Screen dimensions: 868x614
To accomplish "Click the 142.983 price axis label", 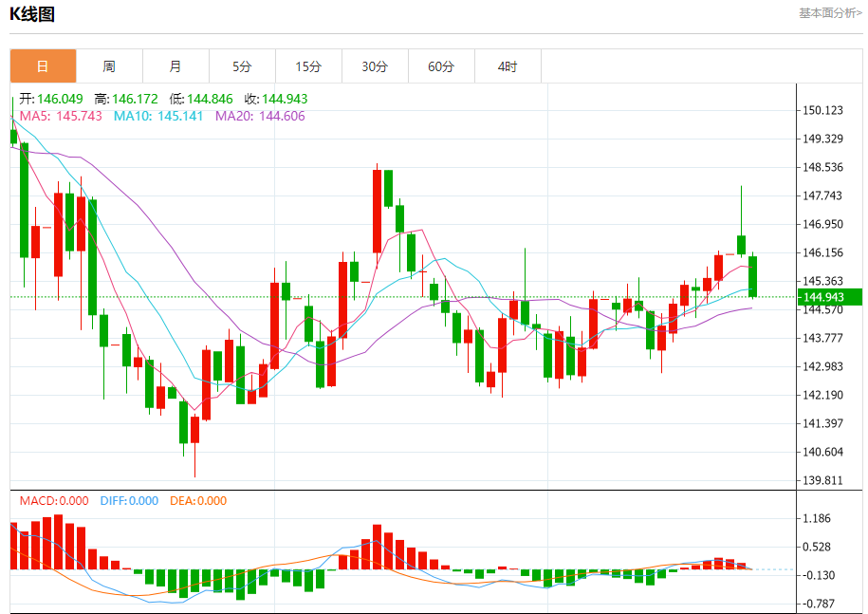I will click(x=822, y=366).
